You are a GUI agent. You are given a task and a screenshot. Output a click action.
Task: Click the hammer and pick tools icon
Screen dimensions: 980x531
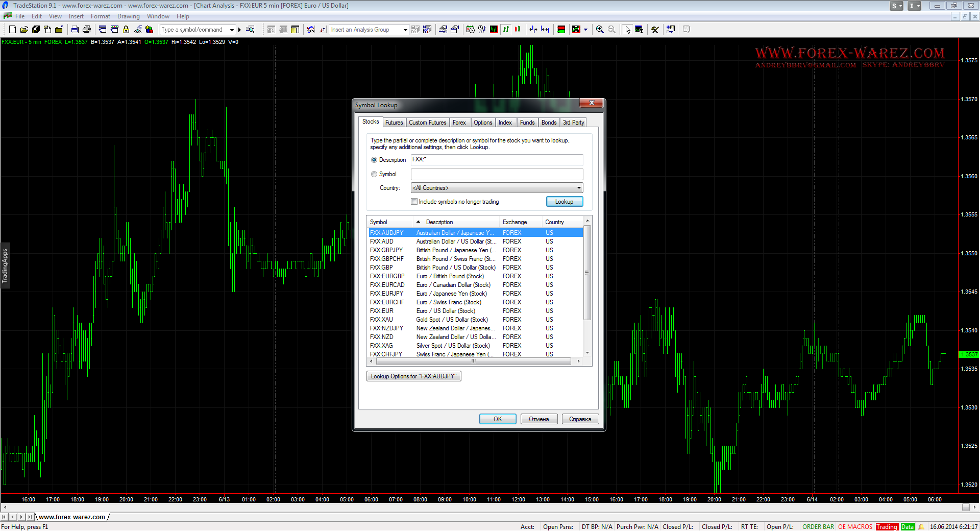coord(655,30)
